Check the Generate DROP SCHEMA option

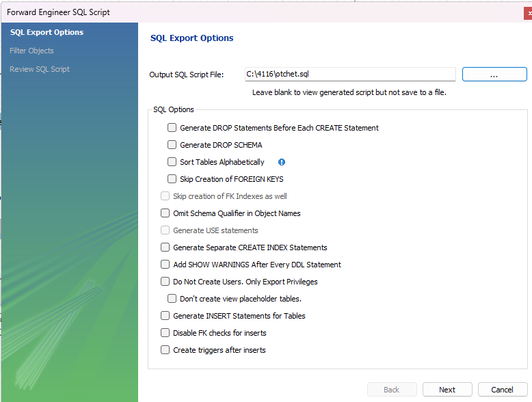click(x=172, y=145)
